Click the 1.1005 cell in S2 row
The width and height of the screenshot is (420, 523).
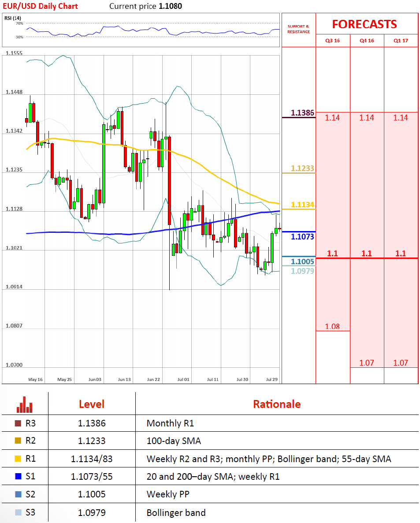pyautogui.click(x=92, y=494)
